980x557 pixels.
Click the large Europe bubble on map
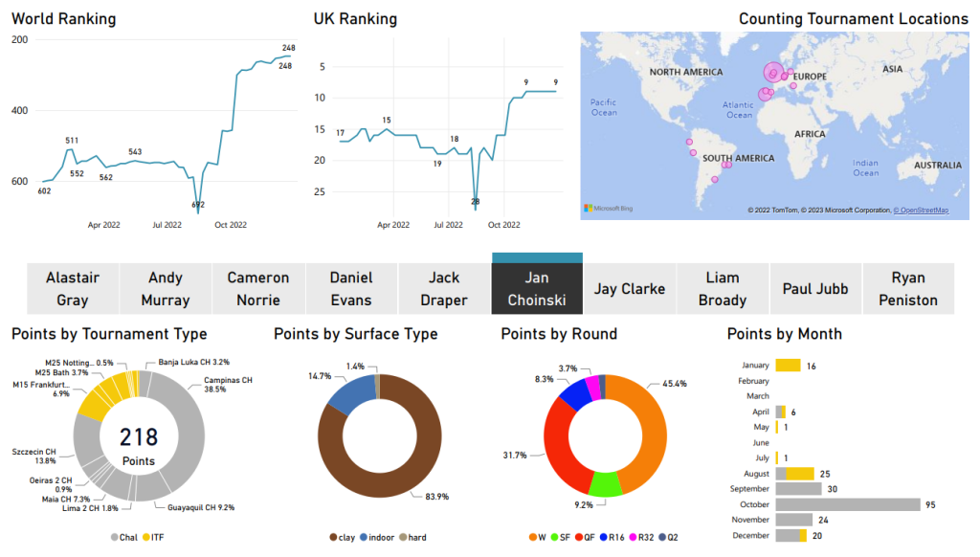pyautogui.click(x=773, y=72)
